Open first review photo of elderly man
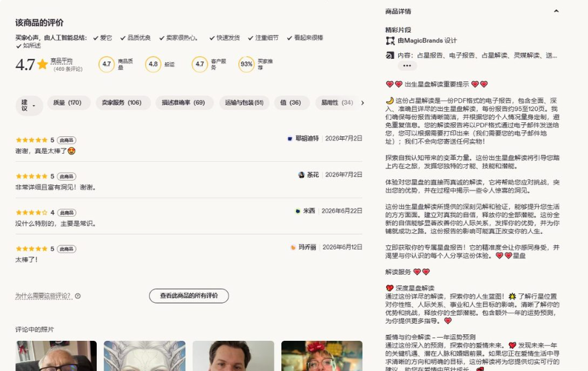588x371 pixels. tap(56, 356)
